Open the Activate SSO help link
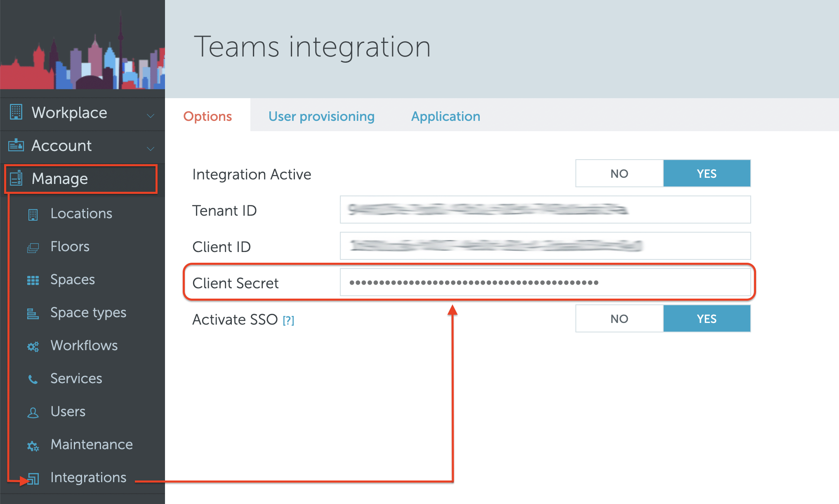Screen dimensions: 839x504 coord(288,320)
